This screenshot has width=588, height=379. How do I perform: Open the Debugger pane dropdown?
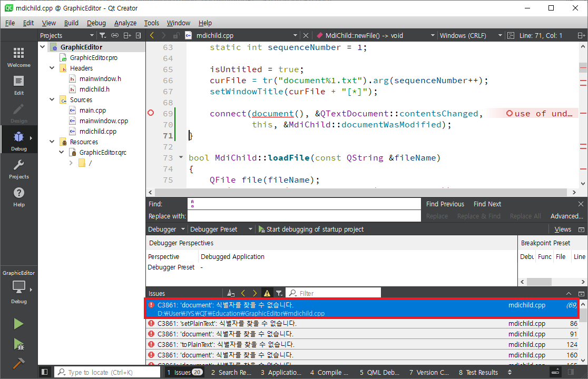[166, 229]
